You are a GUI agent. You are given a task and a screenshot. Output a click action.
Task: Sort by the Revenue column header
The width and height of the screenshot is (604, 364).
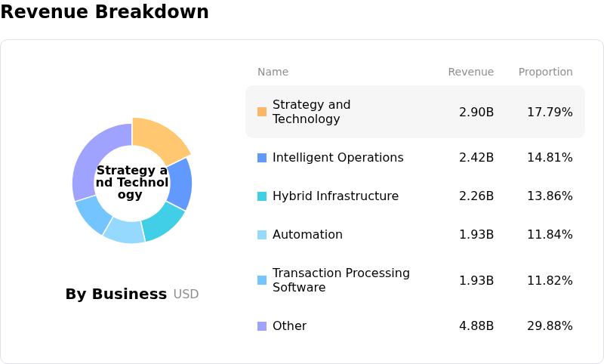pyautogui.click(x=470, y=72)
